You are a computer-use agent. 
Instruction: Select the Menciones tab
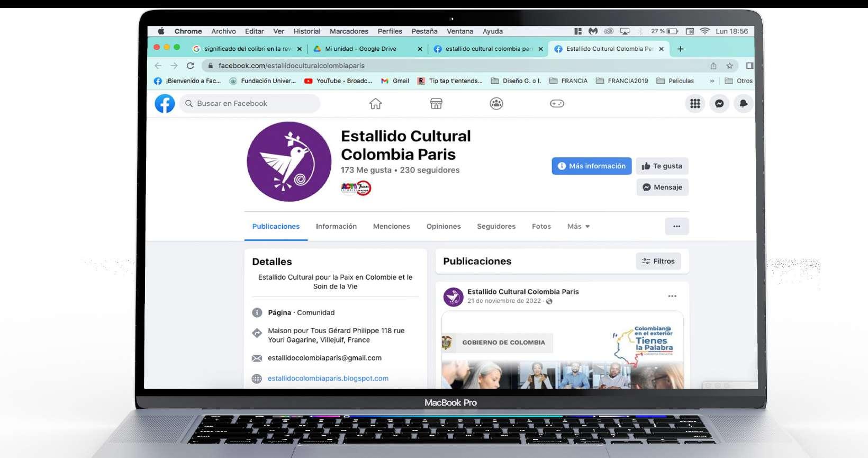(392, 226)
